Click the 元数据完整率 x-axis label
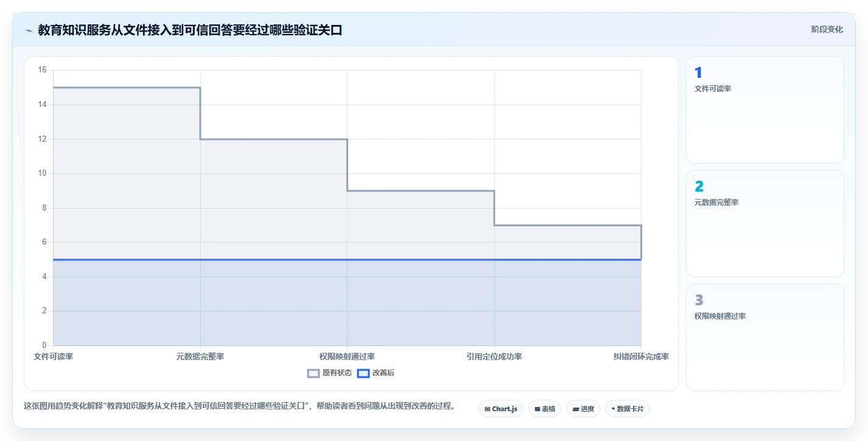This screenshot has width=868, height=441. pyautogui.click(x=200, y=356)
